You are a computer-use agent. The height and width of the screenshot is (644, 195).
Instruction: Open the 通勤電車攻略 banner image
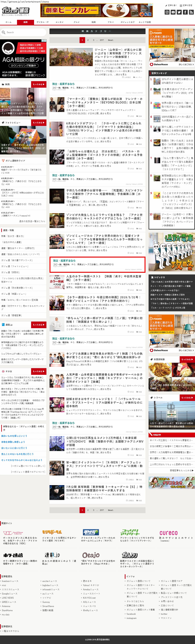[171, 252]
